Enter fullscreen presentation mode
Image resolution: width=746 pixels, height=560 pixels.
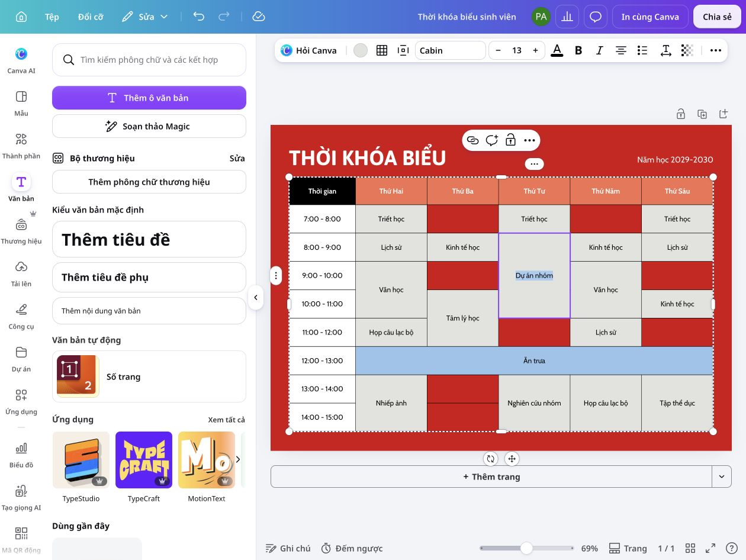click(711, 548)
